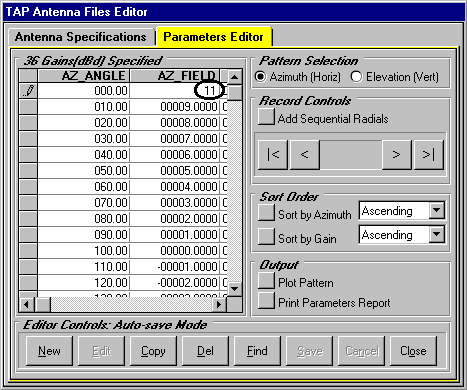This screenshot has width=467, height=390.
Task: Click the disabled Save button
Action: [309, 351]
